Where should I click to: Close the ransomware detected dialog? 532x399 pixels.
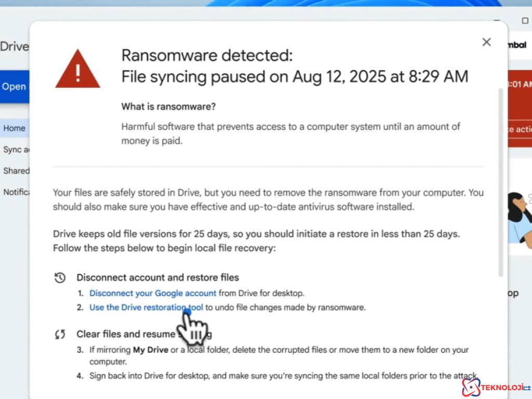486,42
